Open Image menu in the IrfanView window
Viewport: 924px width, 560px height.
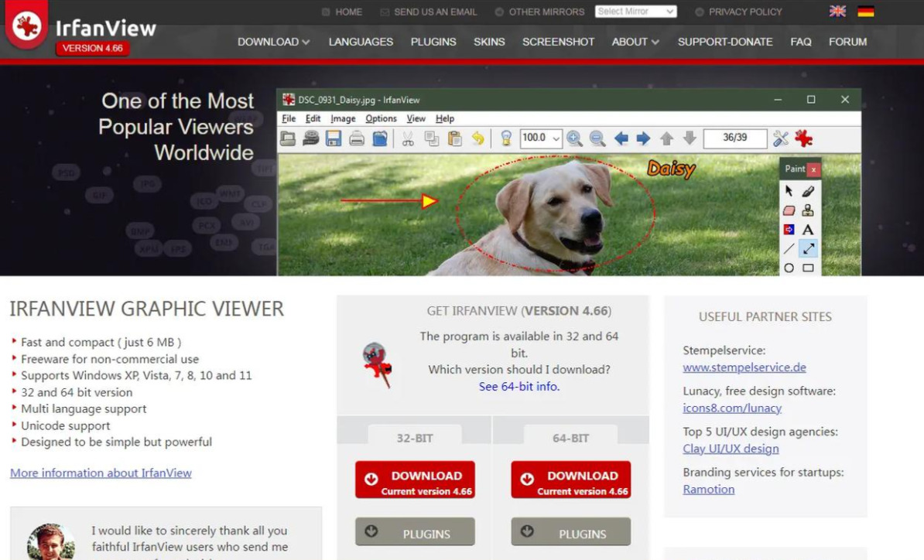point(343,118)
